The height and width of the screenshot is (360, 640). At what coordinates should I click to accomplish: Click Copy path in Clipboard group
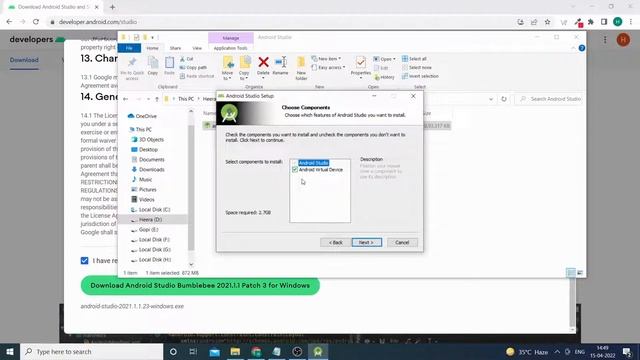point(193,68)
